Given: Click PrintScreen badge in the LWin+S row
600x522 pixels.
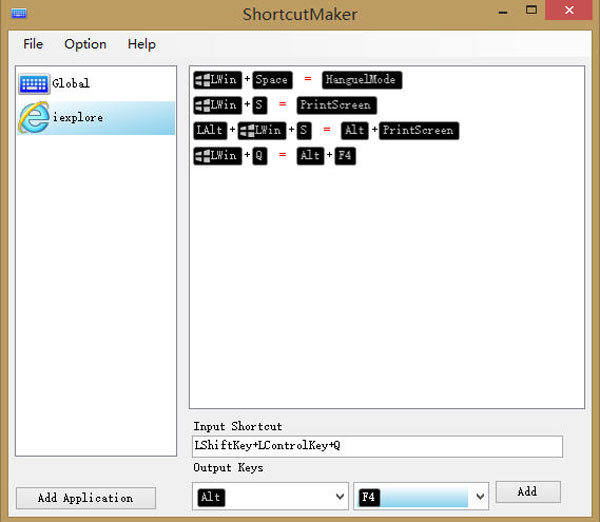Looking at the screenshot, I should tap(336, 105).
